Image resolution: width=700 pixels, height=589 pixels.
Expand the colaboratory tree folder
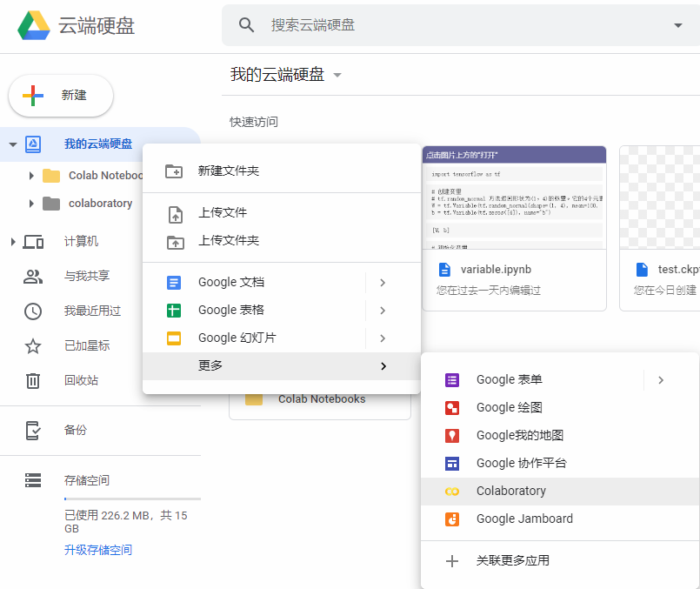point(31,204)
